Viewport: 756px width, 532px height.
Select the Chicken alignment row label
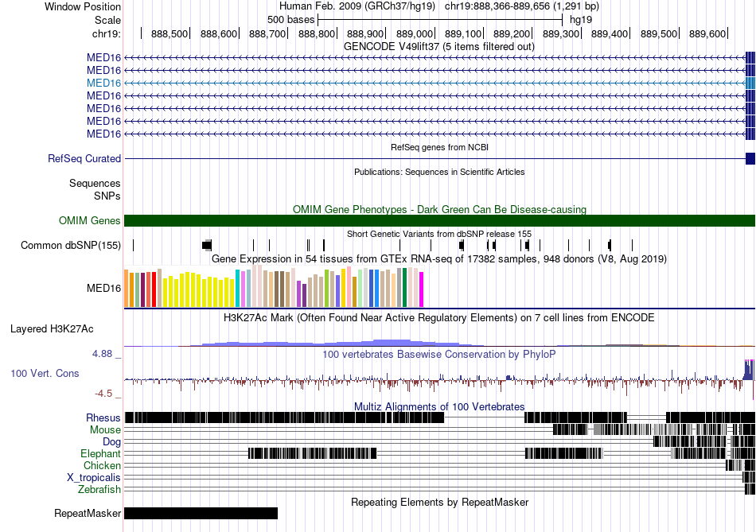click(102, 465)
